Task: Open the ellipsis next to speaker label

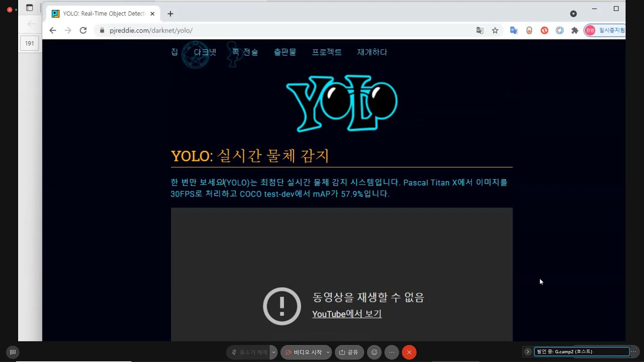Action: point(633,351)
